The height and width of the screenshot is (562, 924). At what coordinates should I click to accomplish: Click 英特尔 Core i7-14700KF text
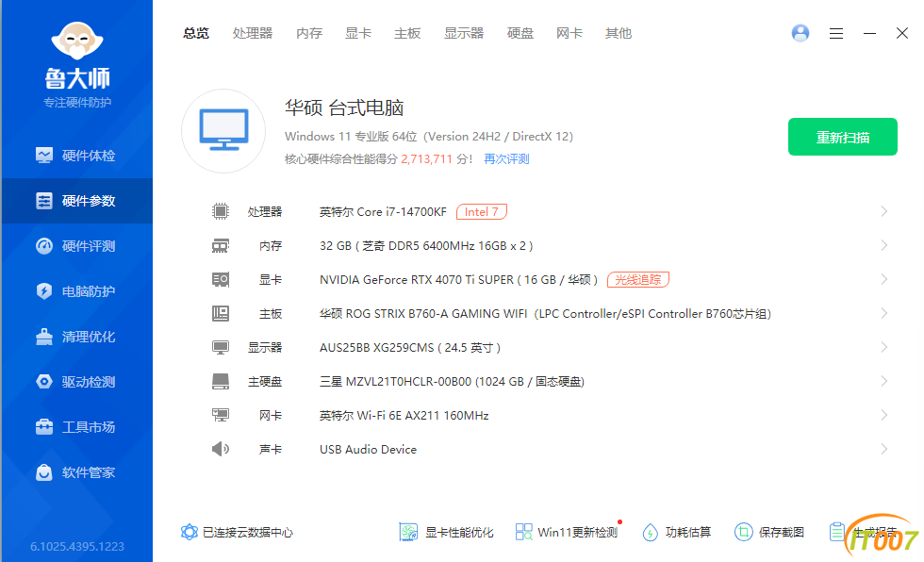tap(383, 211)
